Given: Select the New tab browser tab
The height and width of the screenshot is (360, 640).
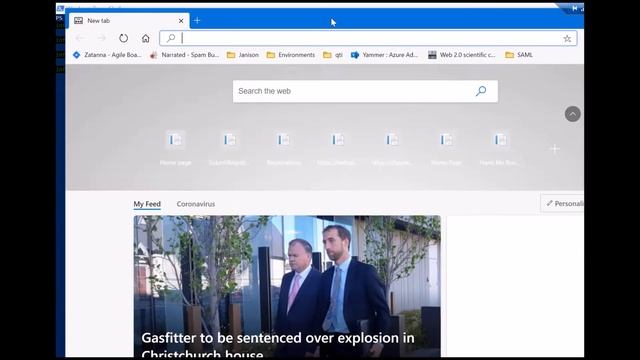Looking at the screenshot, I should [x=129, y=20].
